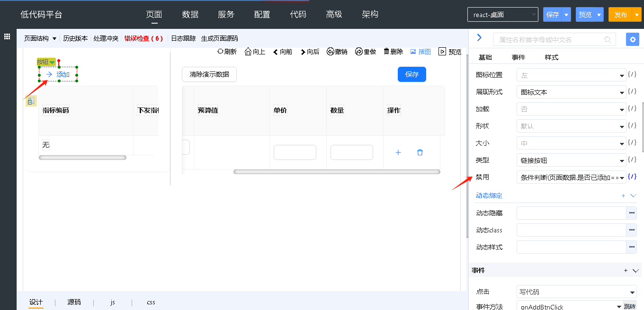Click blue expression {/} icon for 禁用

click(x=632, y=177)
